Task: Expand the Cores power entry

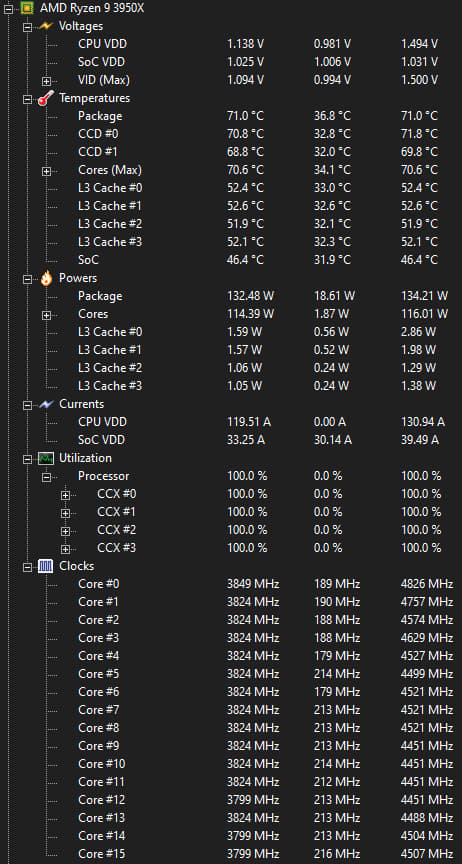Action: pyautogui.click(x=46, y=315)
